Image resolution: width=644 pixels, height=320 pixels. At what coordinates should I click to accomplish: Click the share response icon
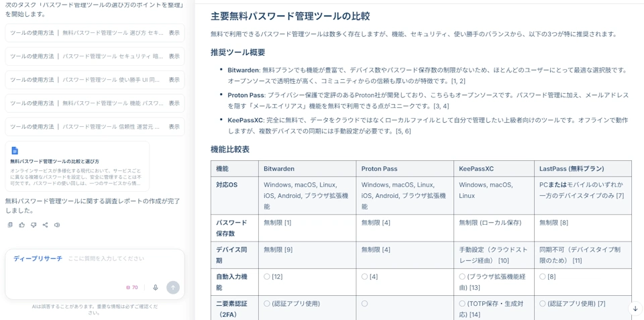45,225
